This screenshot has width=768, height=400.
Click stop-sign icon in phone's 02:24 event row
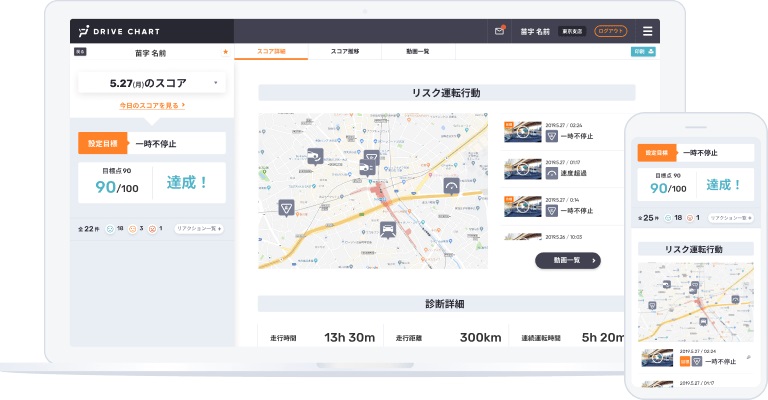(x=696, y=362)
